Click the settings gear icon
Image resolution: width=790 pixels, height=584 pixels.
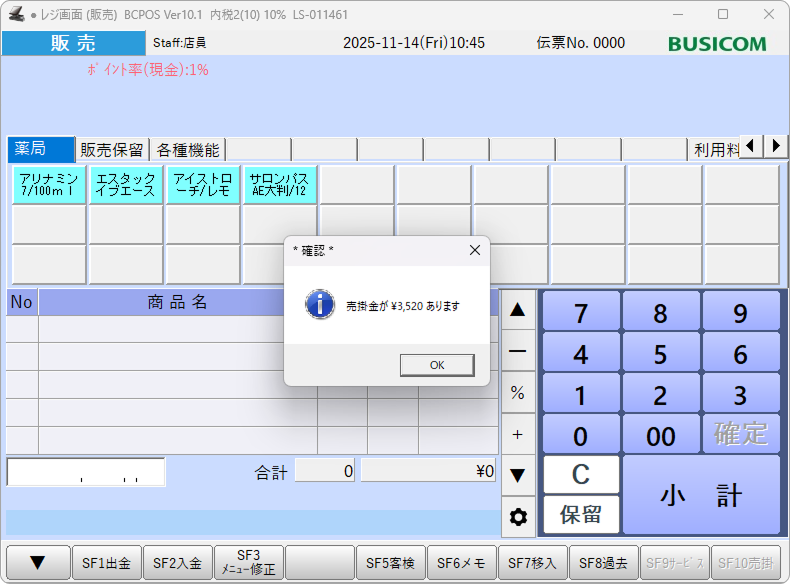pos(518,517)
